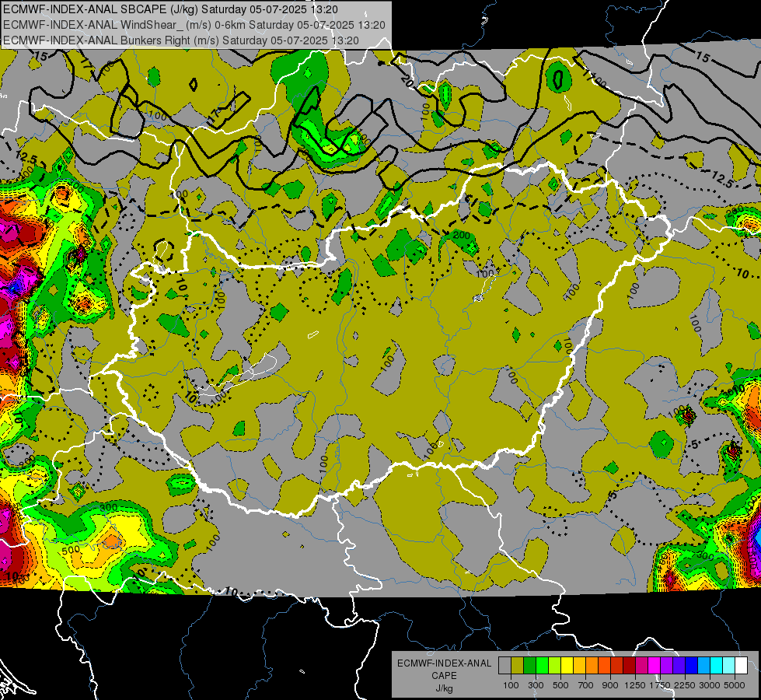761x700 pixels.
Task: Select the Bunkers Right (m/s) header line
Action: click(181, 40)
